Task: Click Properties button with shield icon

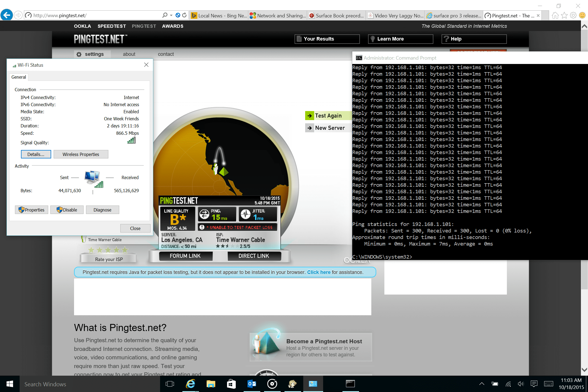Action: pos(32,210)
